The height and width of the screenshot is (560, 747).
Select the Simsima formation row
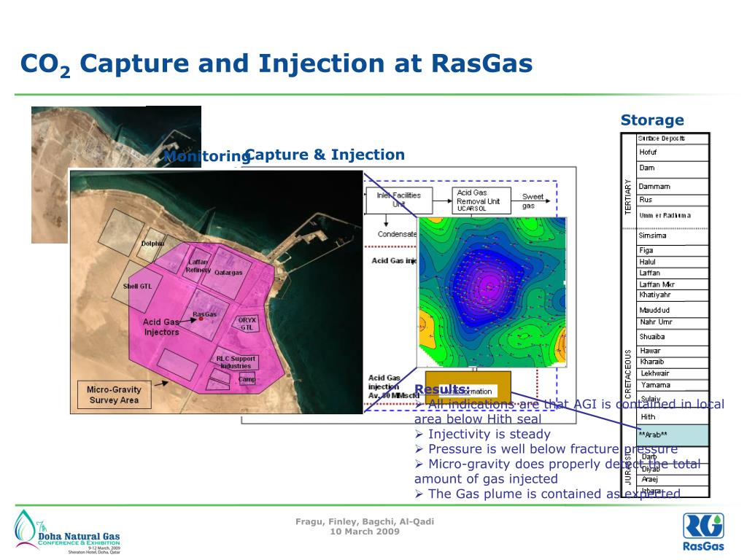[673, 236]
